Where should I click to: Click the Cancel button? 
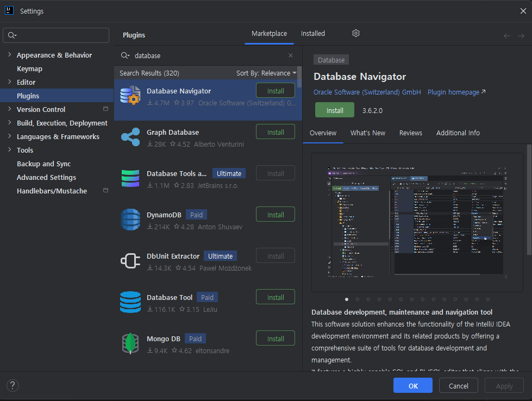(459, 386)
